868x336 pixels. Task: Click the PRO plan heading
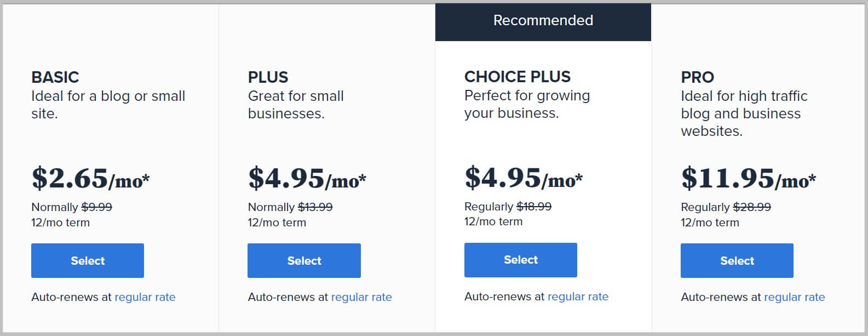pos(697,77)
